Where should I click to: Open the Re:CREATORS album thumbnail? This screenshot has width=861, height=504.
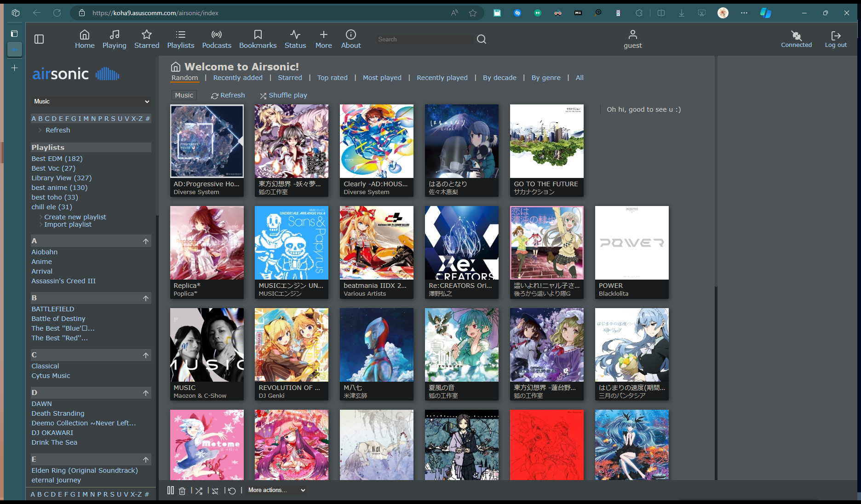(x=461, y=243)
